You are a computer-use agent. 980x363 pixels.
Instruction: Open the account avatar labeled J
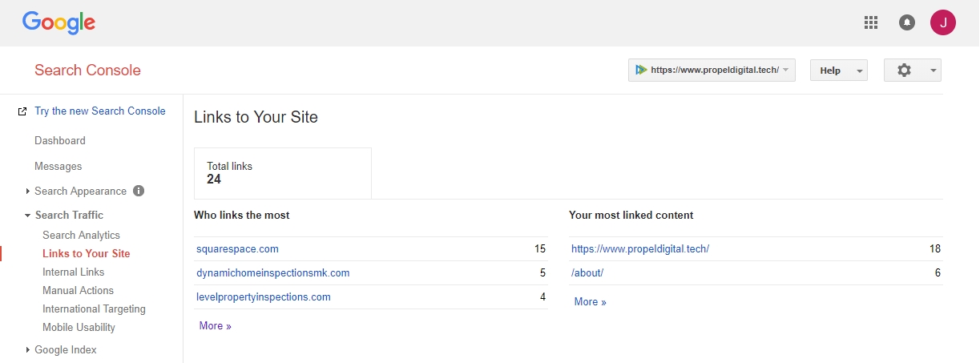[943, 22]
